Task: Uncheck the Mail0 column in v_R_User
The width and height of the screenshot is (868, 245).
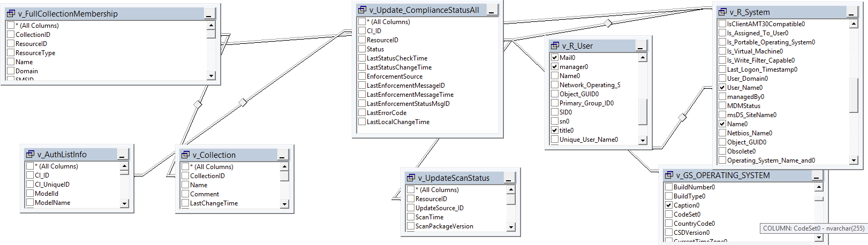Action: point(555,58)
